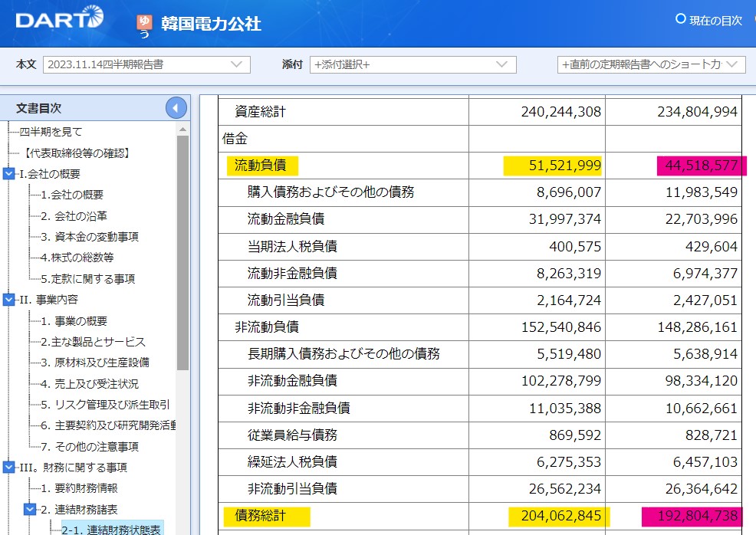Select the 現在の目次 radio button
Screen dimensions: 756x535
(680, 19)
